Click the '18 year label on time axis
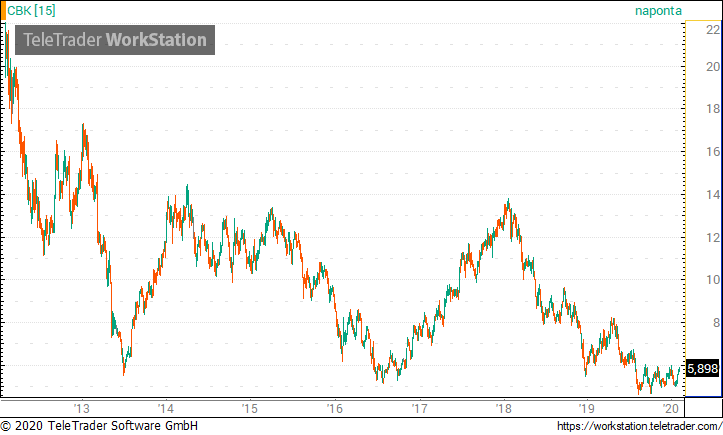The height and width of the screenshot is (435, 723). tap(504, 409)
